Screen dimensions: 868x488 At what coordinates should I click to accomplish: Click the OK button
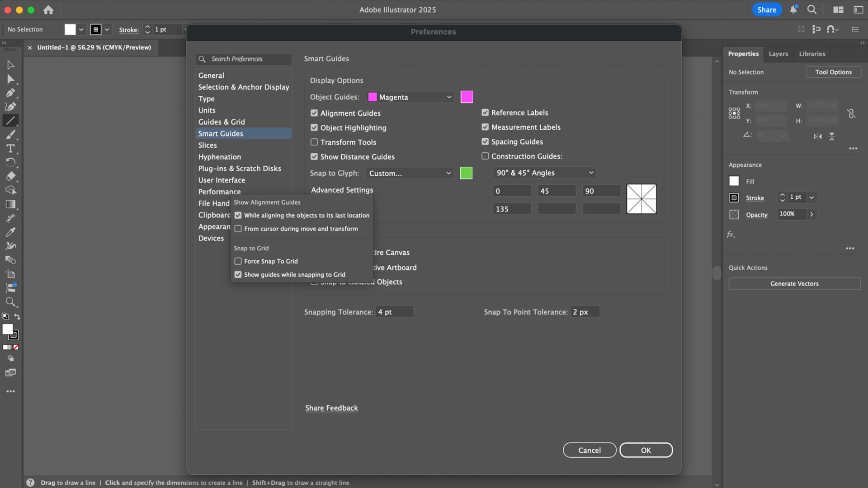(x=646, y=450)
